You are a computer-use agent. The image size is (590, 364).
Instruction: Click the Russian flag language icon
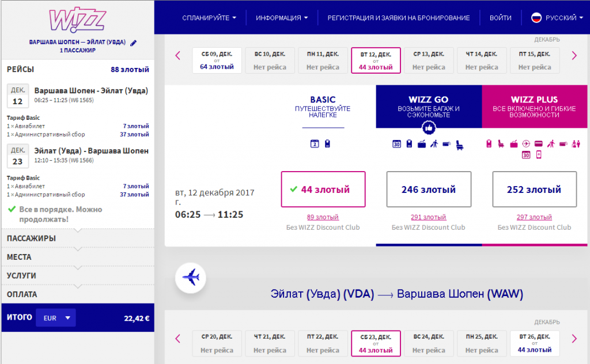pyautogui.click(x=536, y=17)
